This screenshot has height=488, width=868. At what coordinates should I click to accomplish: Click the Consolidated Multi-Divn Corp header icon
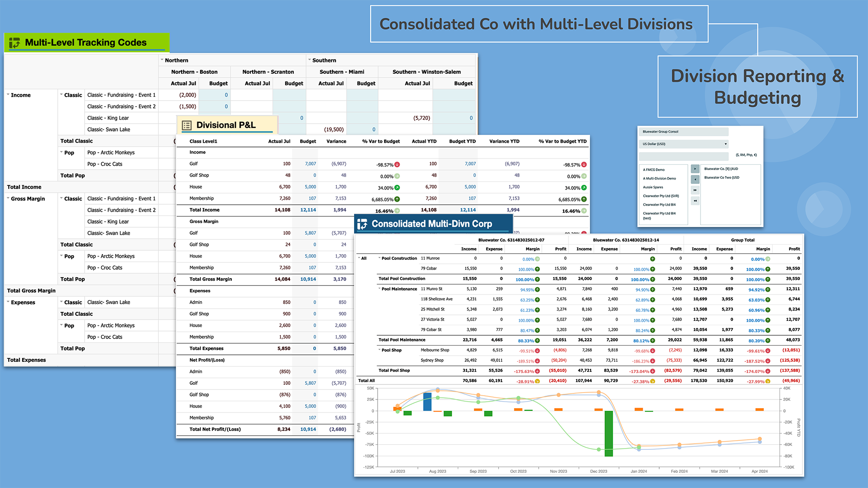[x=363, y=224]
